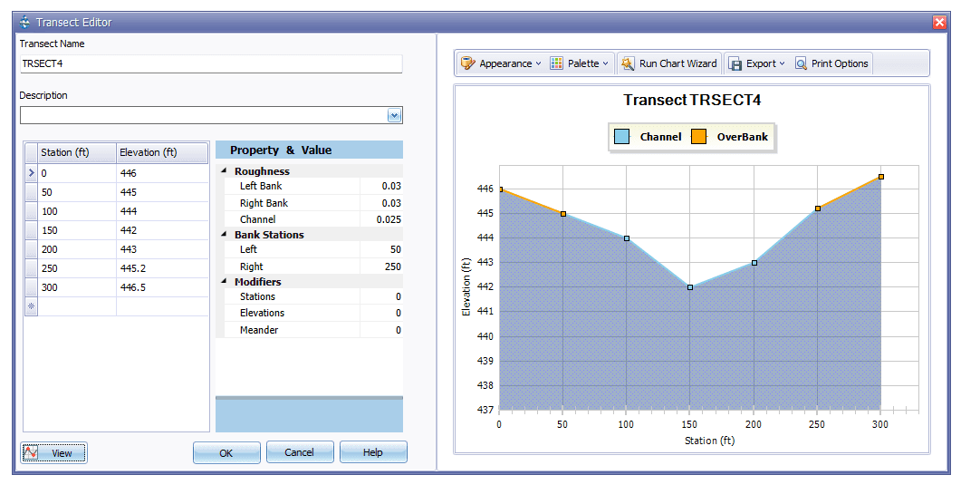
Task: Select the row header for station 300
Action: [x=32, y=287]
